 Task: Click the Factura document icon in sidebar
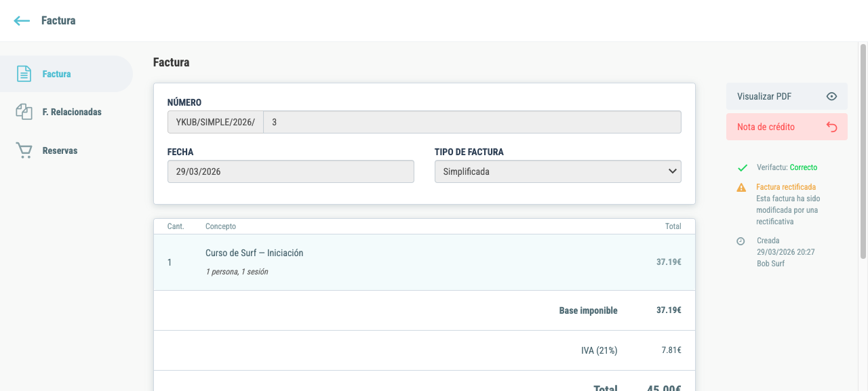[x=24, y=74]
